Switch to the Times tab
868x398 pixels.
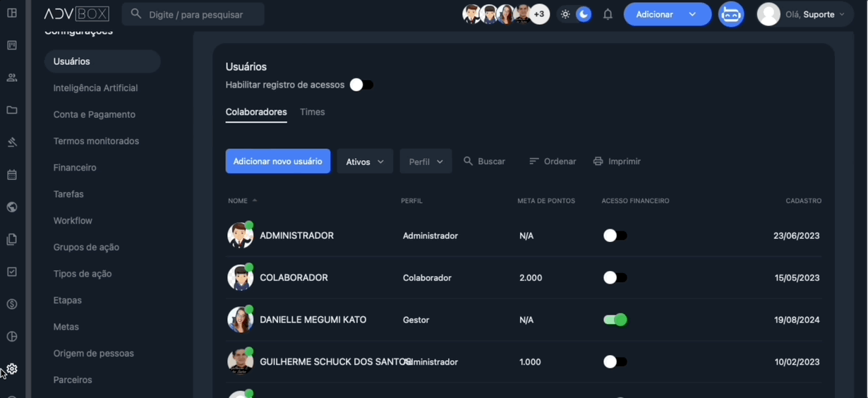pyautogui.click(x=313, y=112)
